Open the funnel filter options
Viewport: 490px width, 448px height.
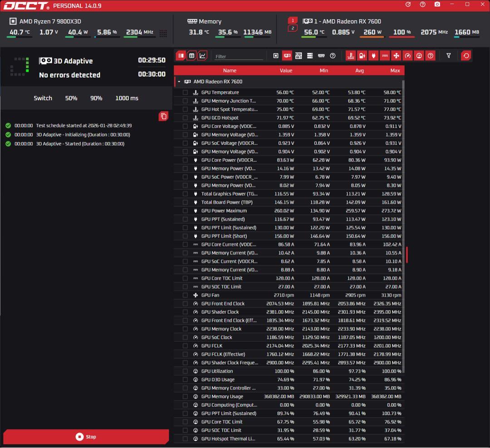tap(449, 55)
